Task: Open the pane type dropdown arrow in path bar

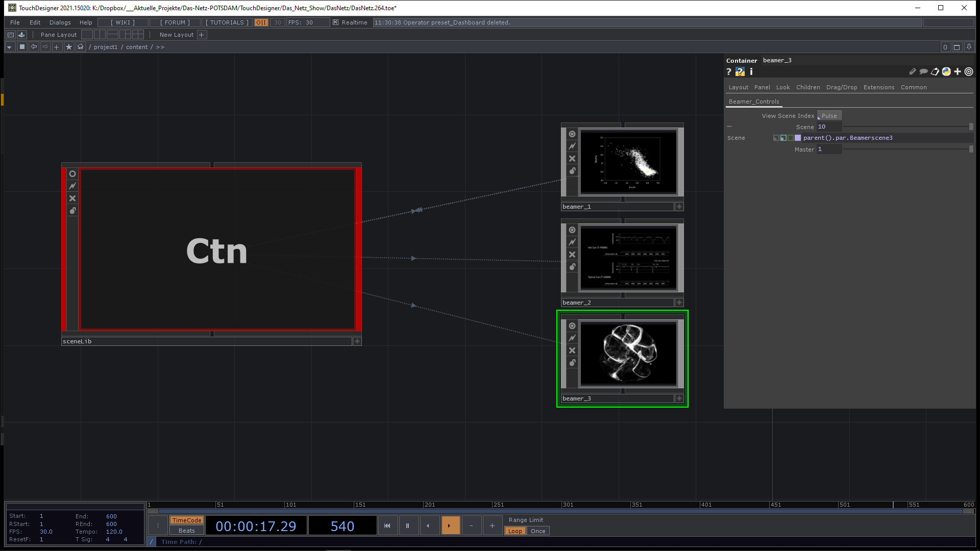Action: tap(9, 47)
